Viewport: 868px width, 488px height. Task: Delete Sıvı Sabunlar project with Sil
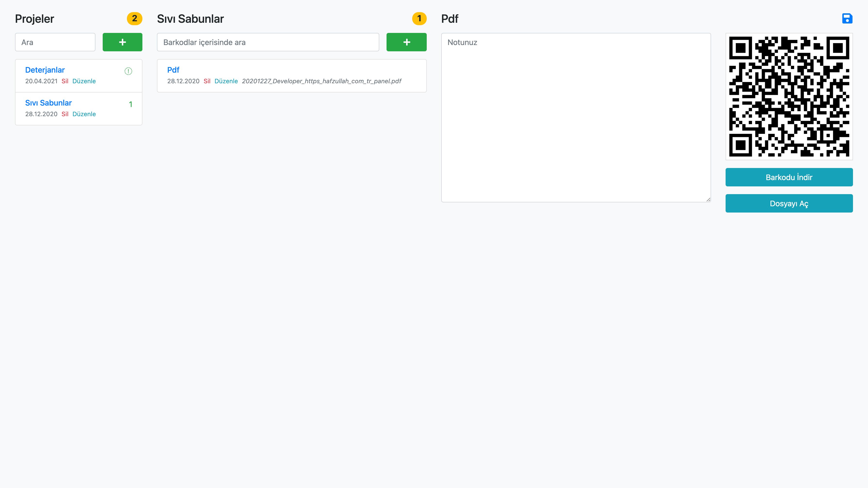65,114
